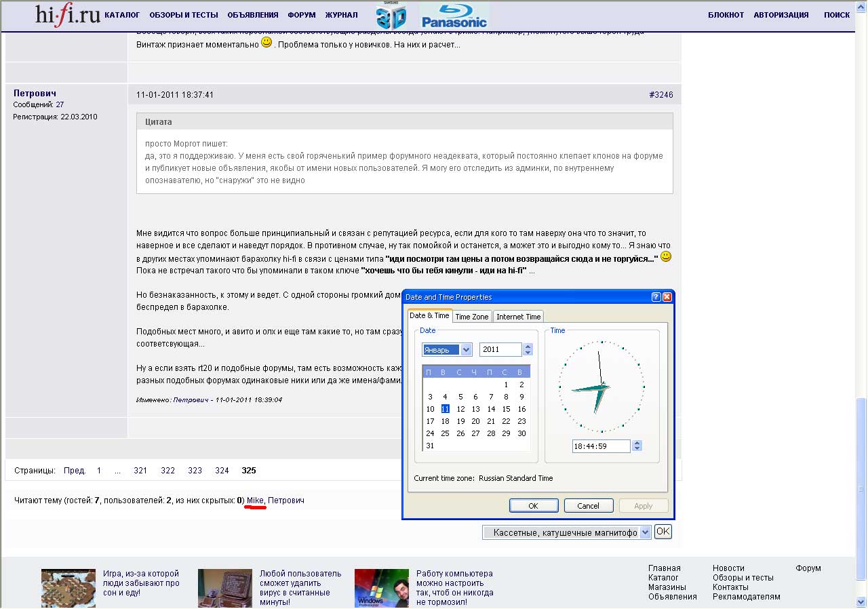Open the КАТАЛОГ menu item
This screenshot has height=609, width=868.
coord(122,15)
